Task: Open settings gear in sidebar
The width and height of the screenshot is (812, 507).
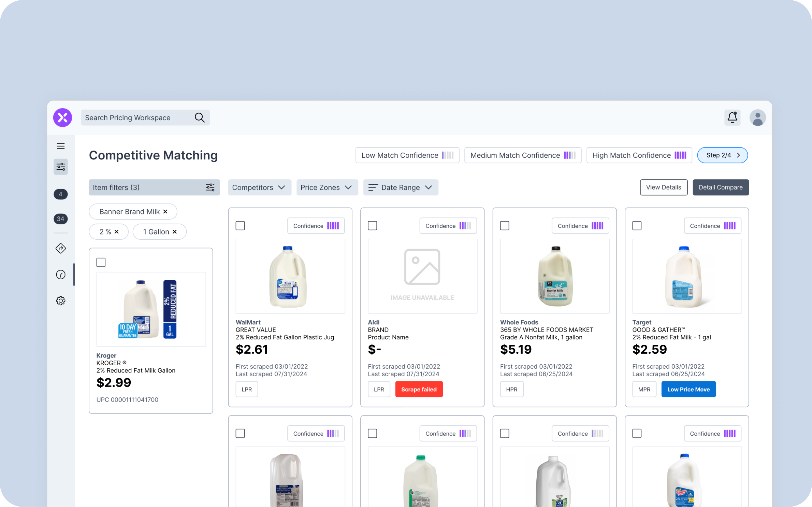Action: coord(61,301)
